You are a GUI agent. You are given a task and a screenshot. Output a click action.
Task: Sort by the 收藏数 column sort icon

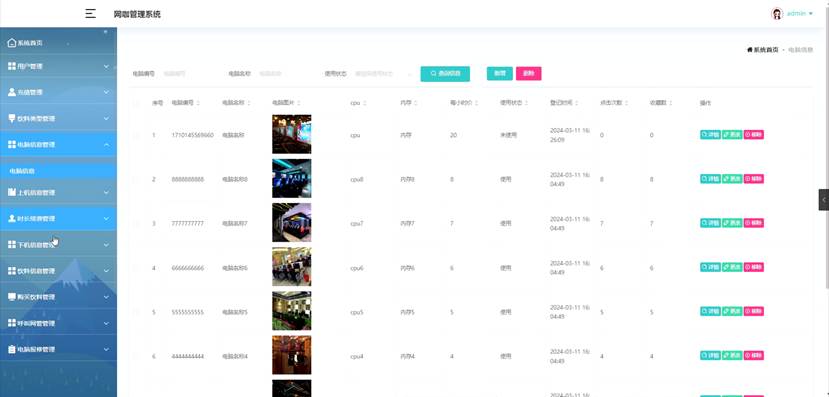click(x=670, y=103)
